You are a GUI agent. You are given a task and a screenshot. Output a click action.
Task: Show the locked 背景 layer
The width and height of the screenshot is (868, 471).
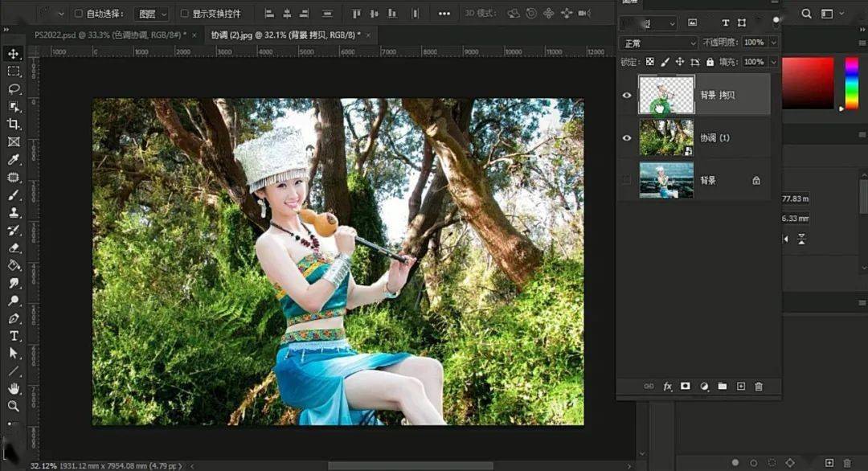627,180
